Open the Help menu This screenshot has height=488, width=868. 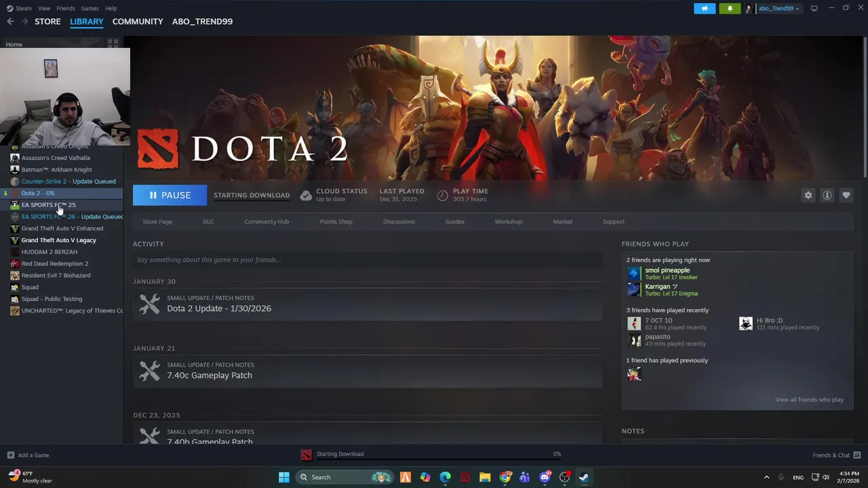point(111,8)
